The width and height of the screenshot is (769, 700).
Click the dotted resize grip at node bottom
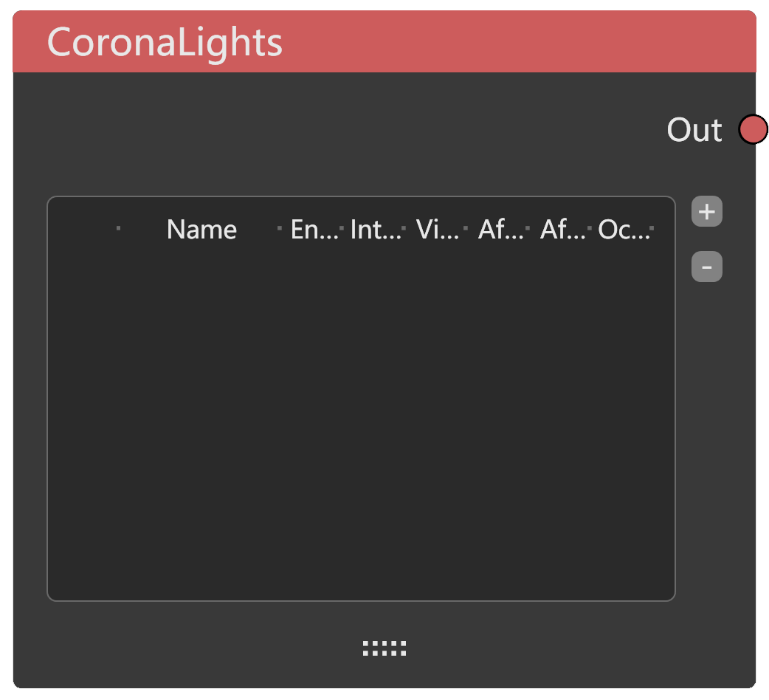384,648
